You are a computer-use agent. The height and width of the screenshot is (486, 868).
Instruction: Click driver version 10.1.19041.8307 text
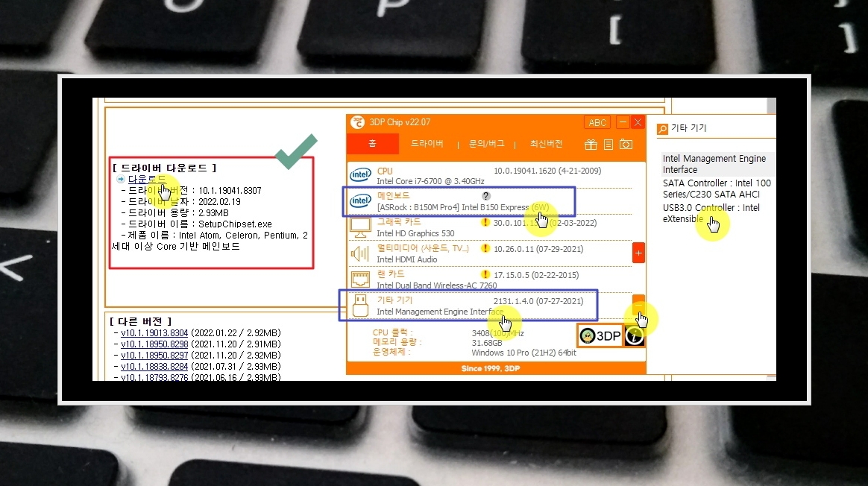pyautogui.click(x=230, y=190)
